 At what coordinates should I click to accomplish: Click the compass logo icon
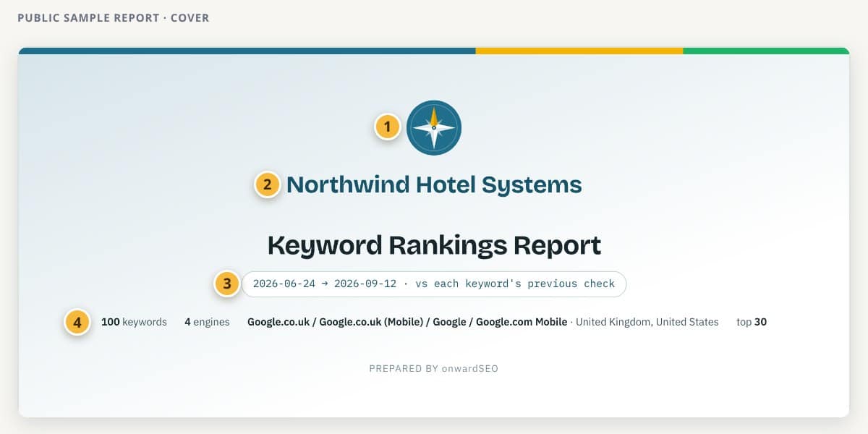tap(434, 128)
